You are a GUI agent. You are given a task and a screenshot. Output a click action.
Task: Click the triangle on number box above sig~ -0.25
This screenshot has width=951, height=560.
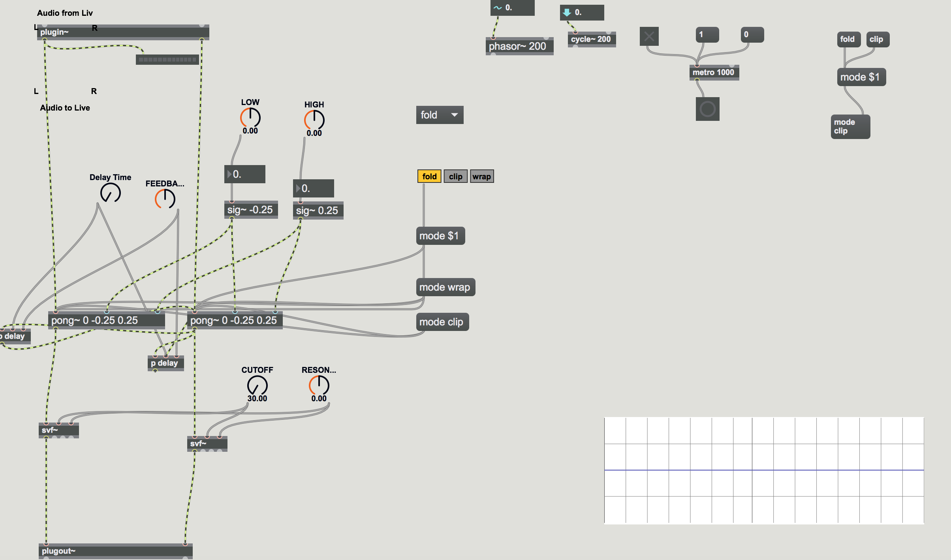click(229, 174)
